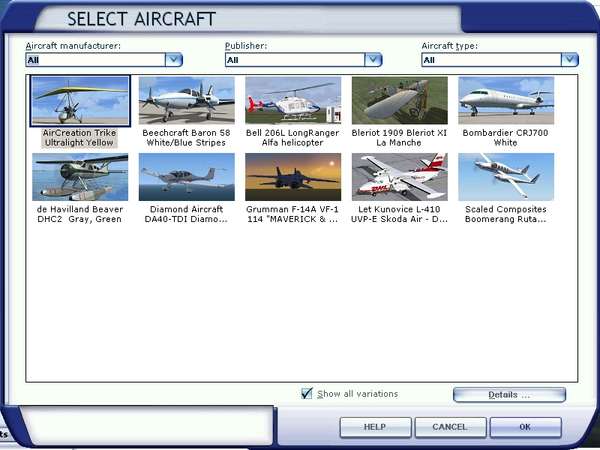Click the 'Bombardier CRJ700 White' label
Viewport: 600px width, 450px height.
point(505,138)
